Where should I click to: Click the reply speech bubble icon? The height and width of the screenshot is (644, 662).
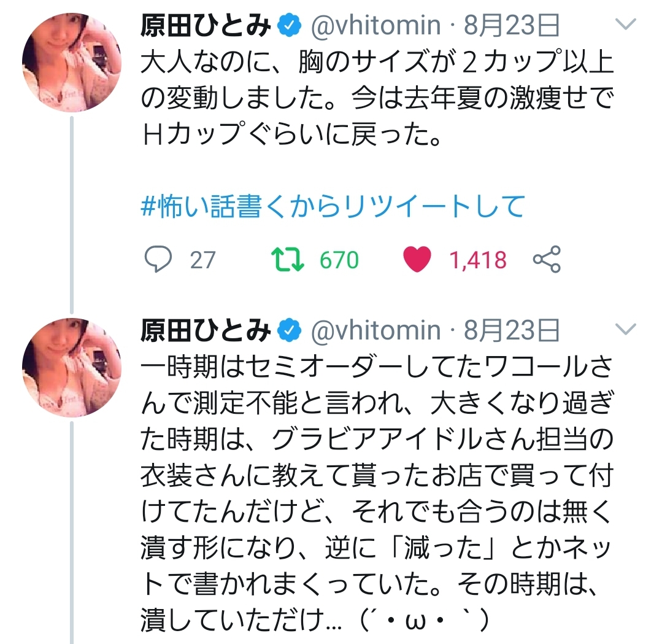point(158,260)
